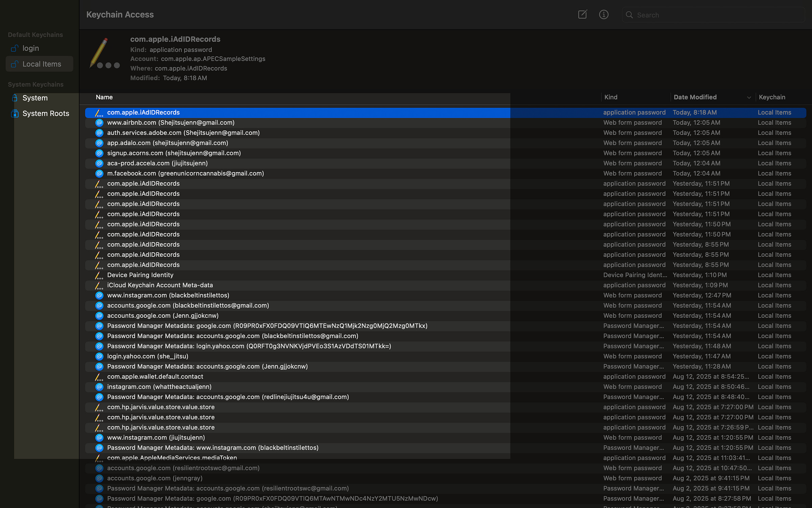Select login.yahoo.com (she_jitsu) entry
The width and height of the screenshot is (812, 508).
coord(148,356)
